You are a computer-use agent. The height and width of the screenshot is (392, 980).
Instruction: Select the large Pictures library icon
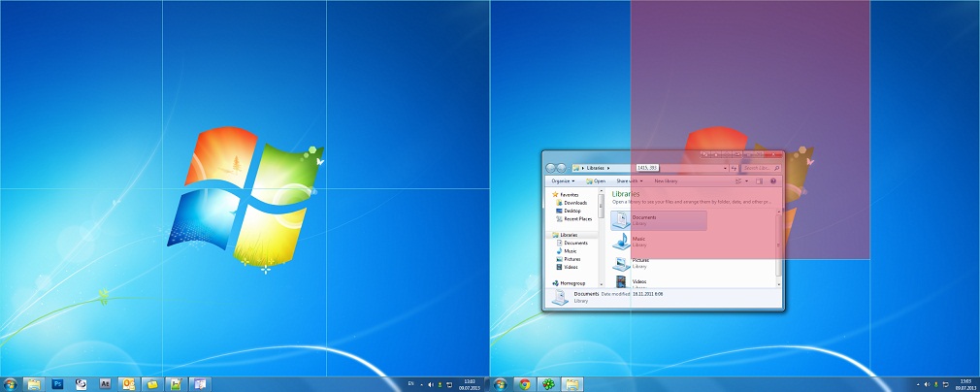[621, 263]
